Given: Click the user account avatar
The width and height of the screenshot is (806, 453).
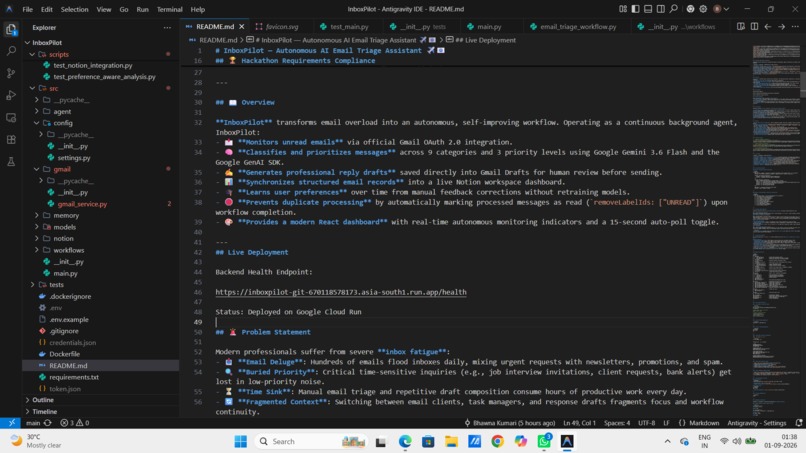Looking at the screenshot, I should tap(717, 9).
